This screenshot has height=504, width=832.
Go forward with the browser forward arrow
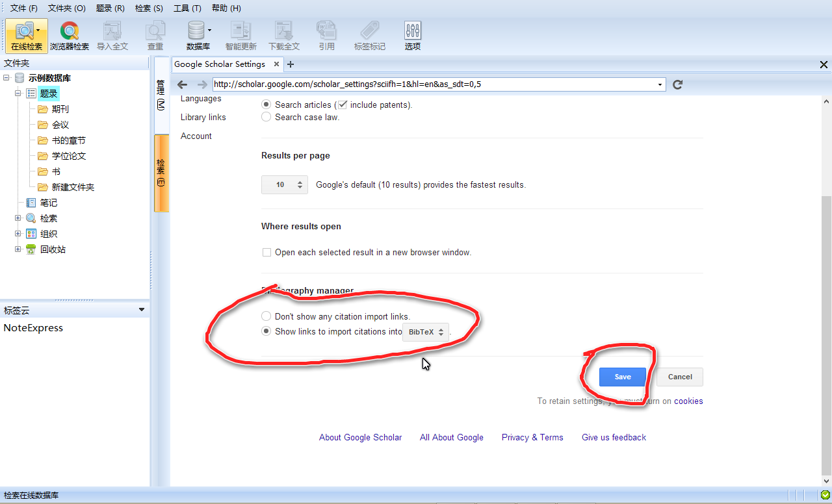pyautogui.click(x=202, y=84)
